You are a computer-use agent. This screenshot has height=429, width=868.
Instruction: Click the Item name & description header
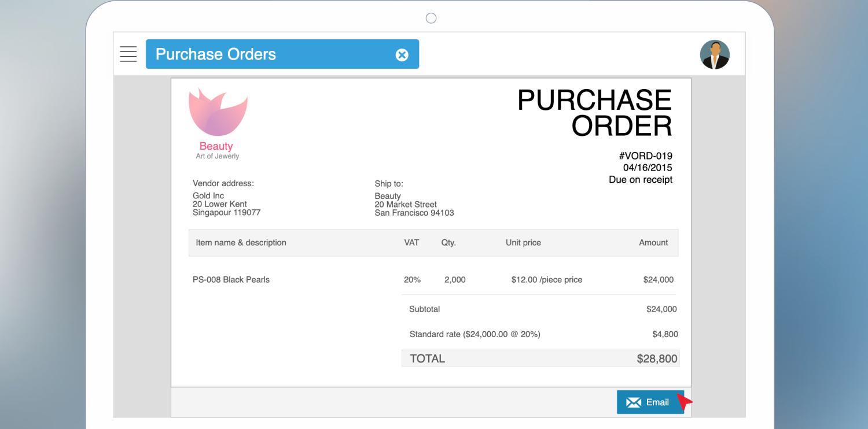241,243
